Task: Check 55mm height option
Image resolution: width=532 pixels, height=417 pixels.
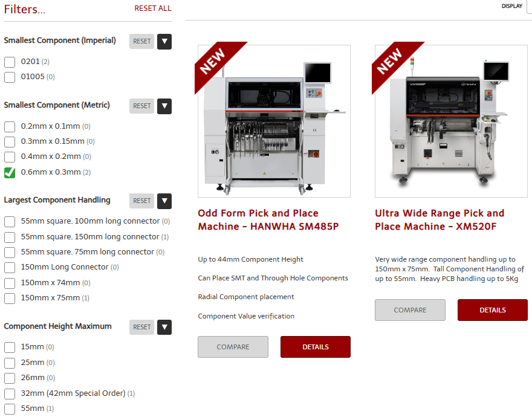Action: click(10, 409)
